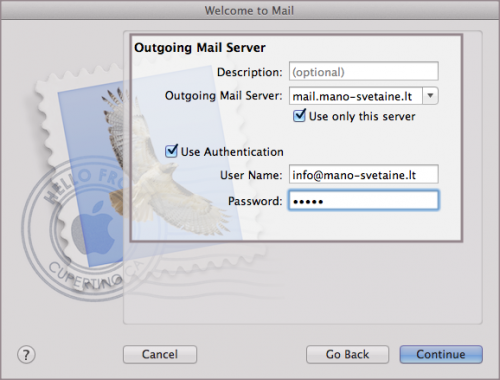
Task: Toggle the Use only this server checkbox
Action: coord(299,116)
